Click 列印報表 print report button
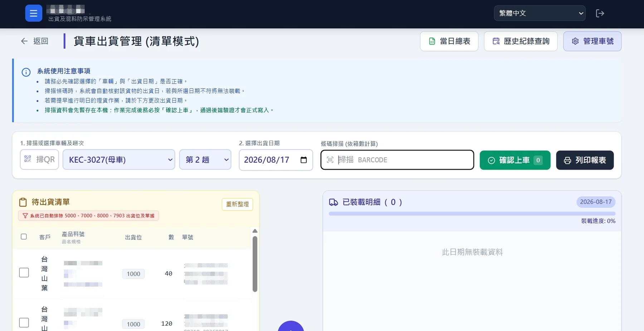The height and width of the screenshot is (331, 644). [585, 160]
